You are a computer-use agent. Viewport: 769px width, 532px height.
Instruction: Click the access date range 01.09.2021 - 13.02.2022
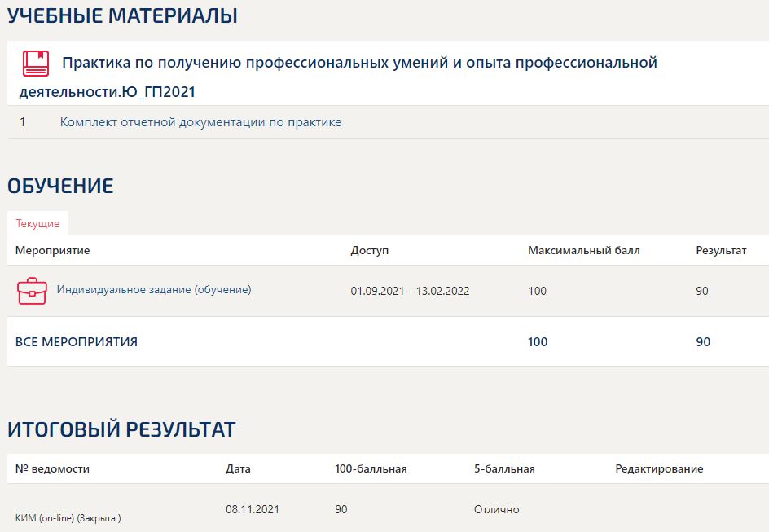tap(410, 291)
